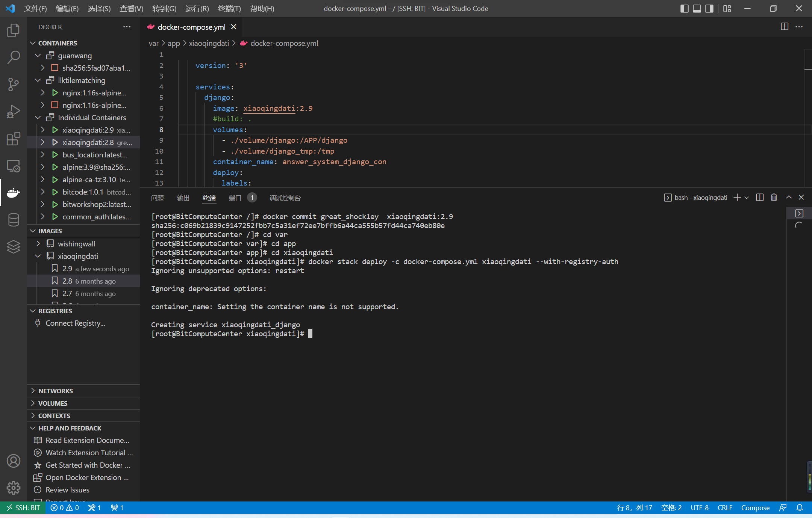
Task: Expand the VOLUMES section
Action: click(x=83, y=403)
